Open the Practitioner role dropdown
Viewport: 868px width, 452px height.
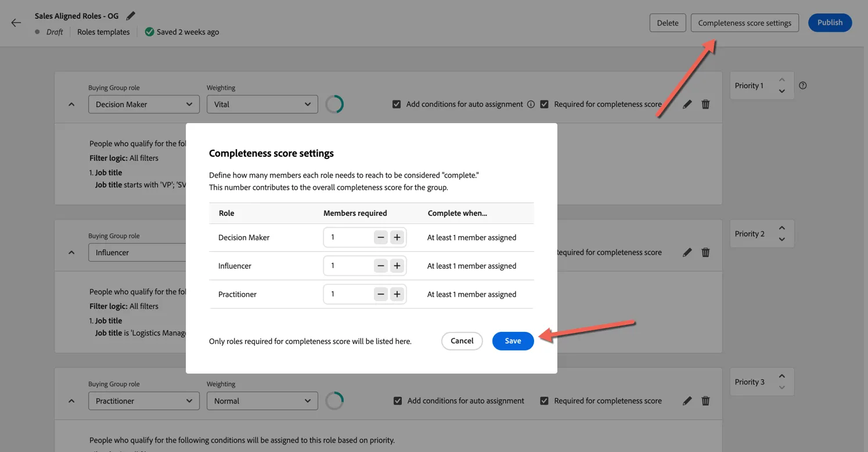(x=144, y=401)
